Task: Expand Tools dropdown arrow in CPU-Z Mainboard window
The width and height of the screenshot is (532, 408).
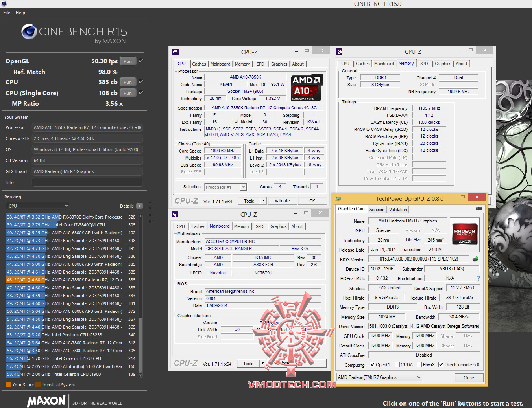Action: pos(262,364)
